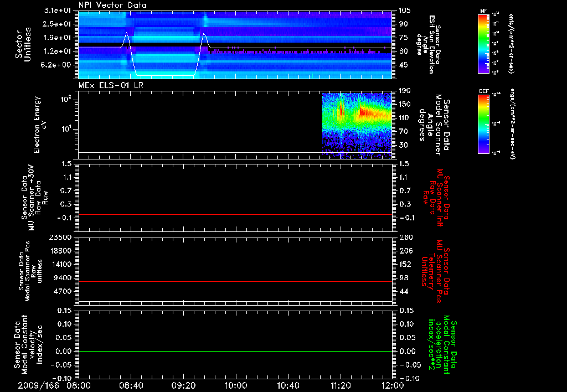Image resolution: width=567 pixels, height=392 pixels.
Task: Click the '98' telemetry tick value
Action: pos(404,278)
